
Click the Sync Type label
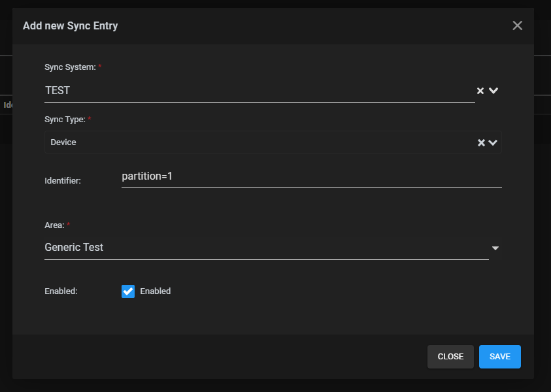click(x=65, y=120)
